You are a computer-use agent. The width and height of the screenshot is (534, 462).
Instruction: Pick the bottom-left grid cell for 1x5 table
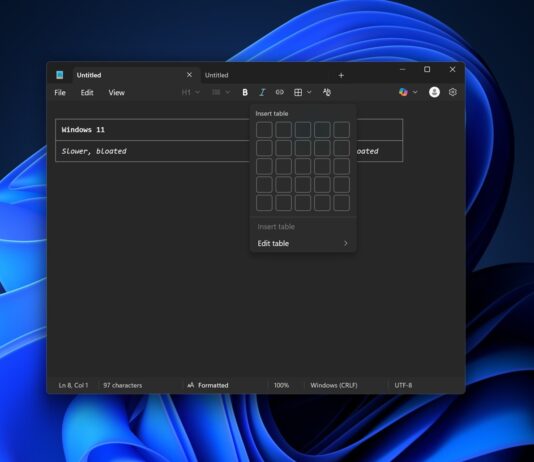[264, 203]
